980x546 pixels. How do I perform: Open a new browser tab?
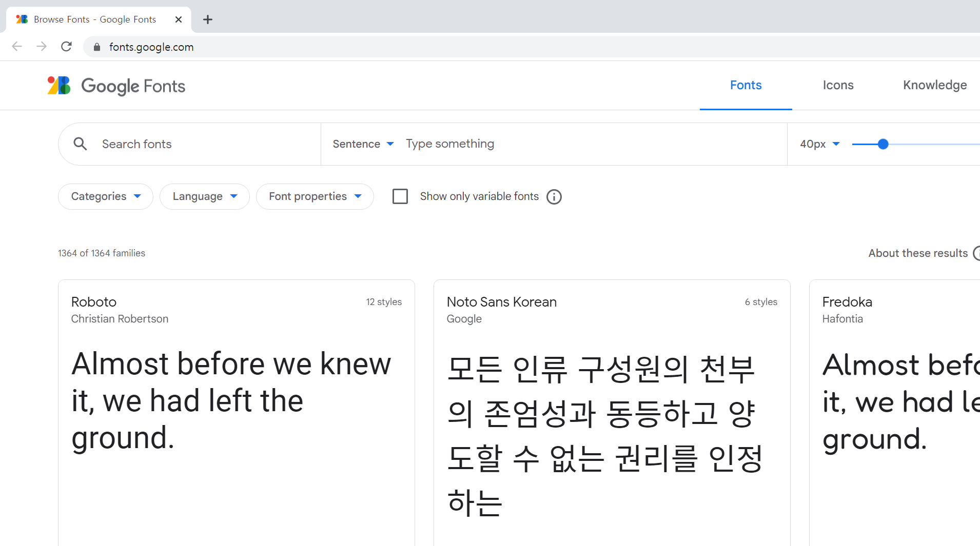207,19
